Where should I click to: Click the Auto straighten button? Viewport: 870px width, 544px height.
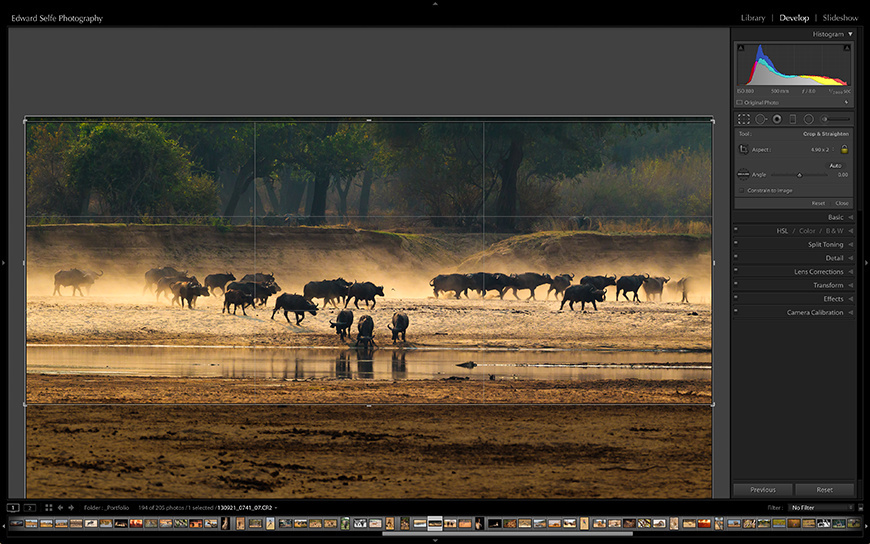coord(835,165)
